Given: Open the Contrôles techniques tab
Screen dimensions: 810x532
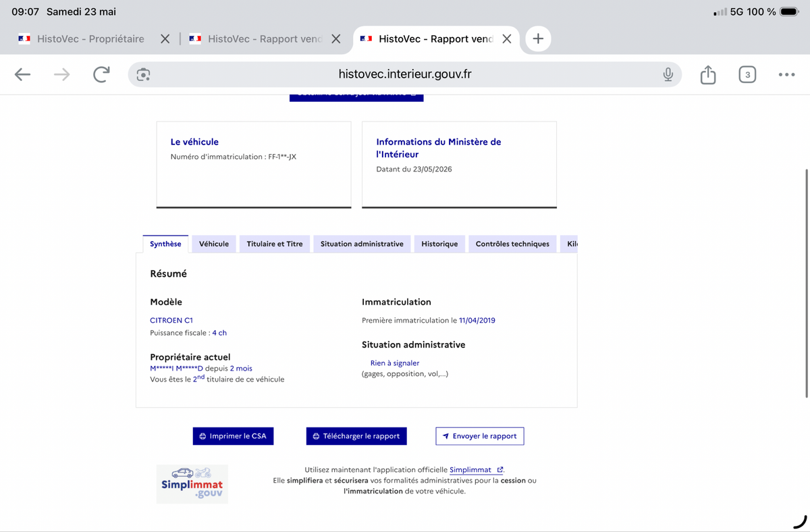Looking at the screenshot, I should pyautogui.click(x=512, y=244).
